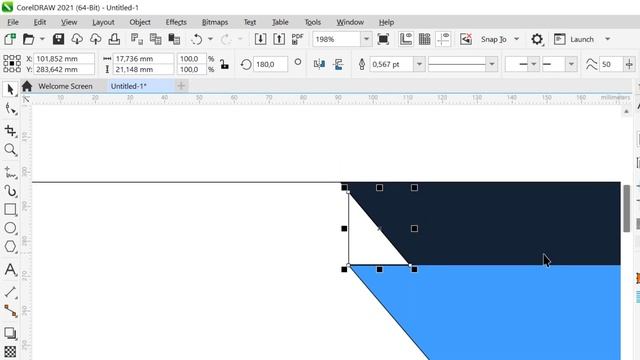Viewport: 640px width, 360px height.
Task: Expand the Snap To dropdown
Action: pos(516,39)
